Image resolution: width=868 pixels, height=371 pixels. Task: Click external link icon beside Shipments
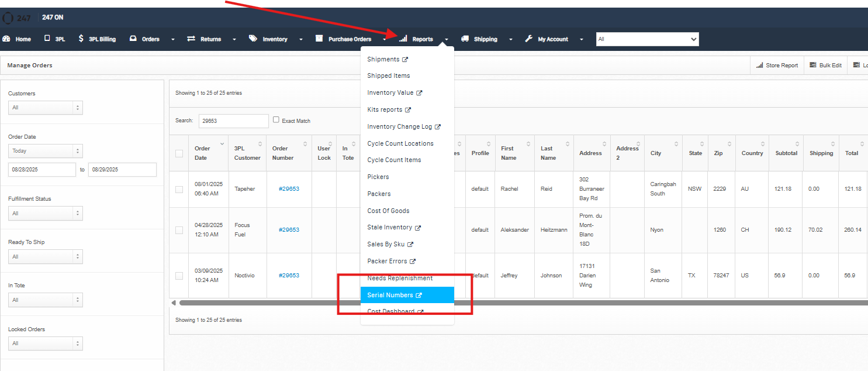click(405, 60)
